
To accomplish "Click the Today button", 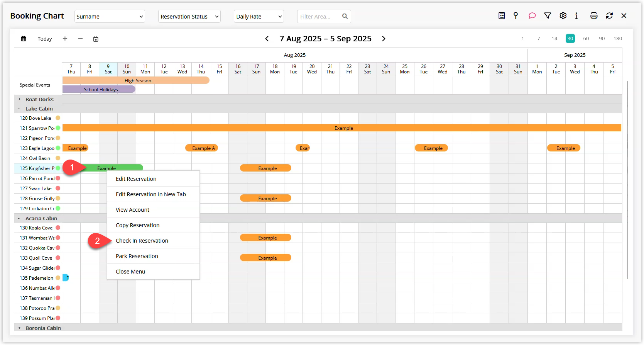I will (x=45, y=39).
